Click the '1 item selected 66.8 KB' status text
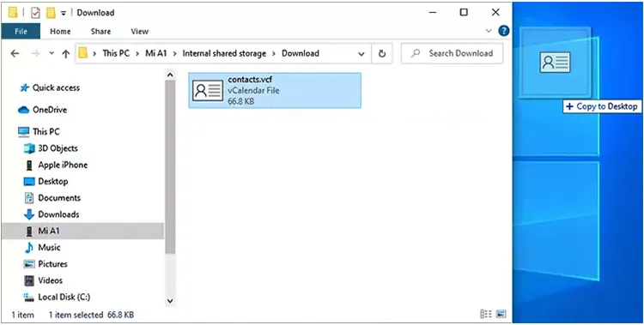Screen dimensions: 644x325 point(91,316)
